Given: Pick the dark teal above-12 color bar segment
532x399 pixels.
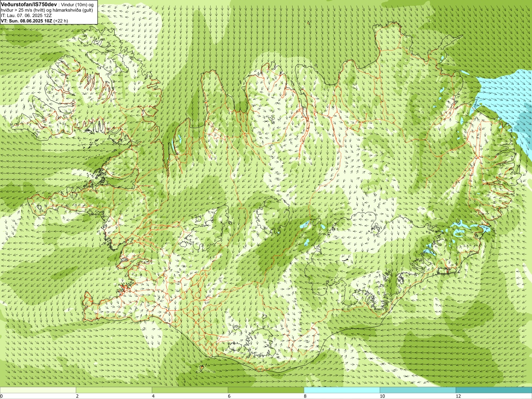Looking at the screenshot, I should point(494,390).
